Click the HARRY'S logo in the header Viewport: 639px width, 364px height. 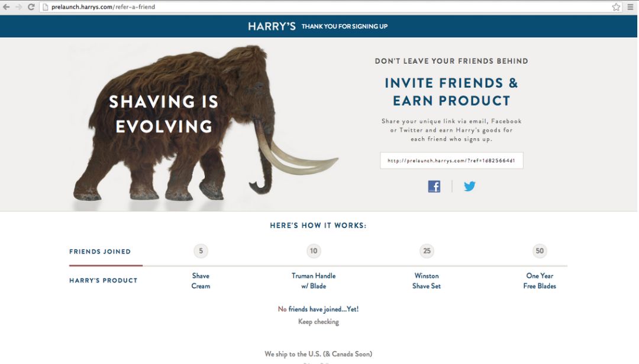[272, 27]
